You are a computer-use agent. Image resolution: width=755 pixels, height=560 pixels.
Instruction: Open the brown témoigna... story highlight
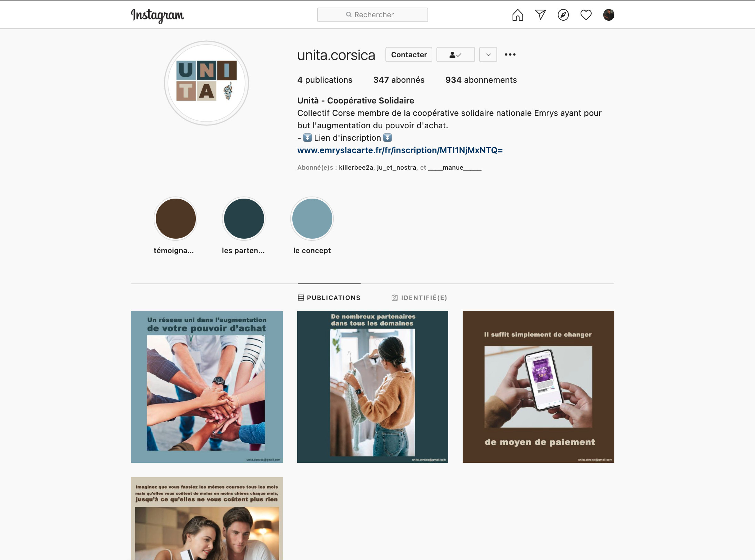click(x=175, y=219)
